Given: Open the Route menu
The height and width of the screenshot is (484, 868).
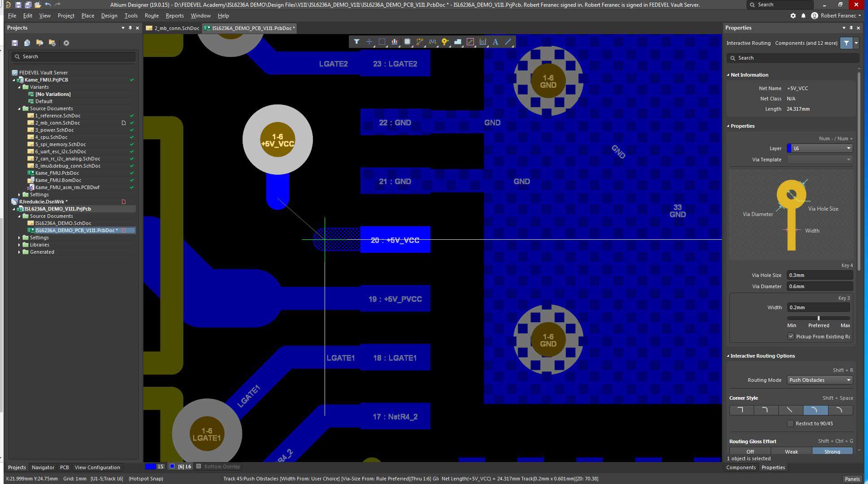Looking at the screenshot, I should (152, 16).
